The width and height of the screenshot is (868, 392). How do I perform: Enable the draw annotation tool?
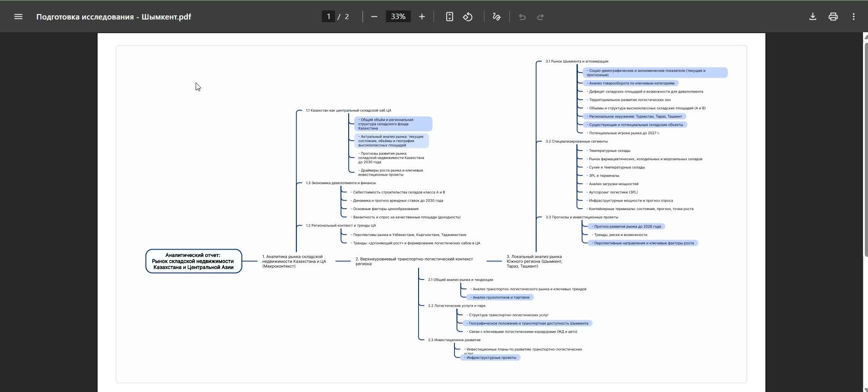click(496, 17)
